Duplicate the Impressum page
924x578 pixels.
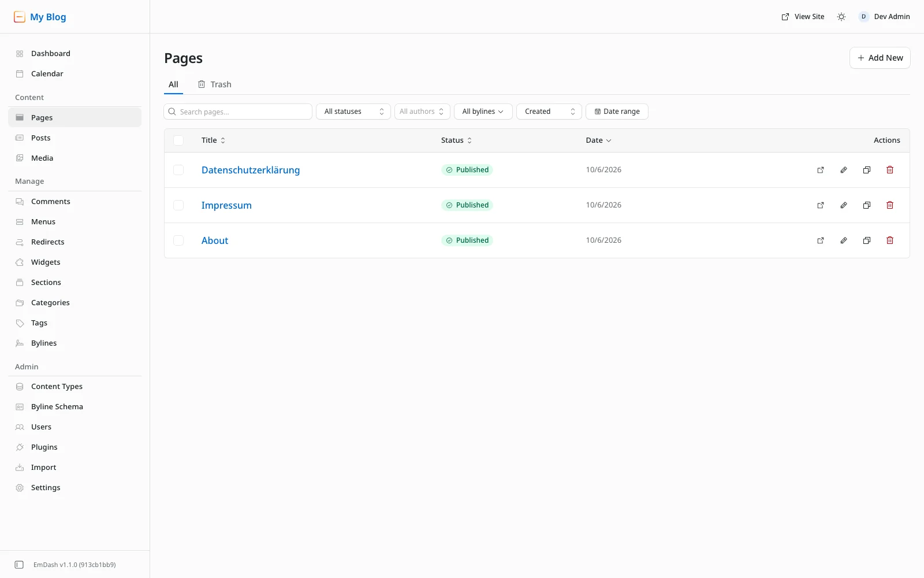(x=867, y=205)
